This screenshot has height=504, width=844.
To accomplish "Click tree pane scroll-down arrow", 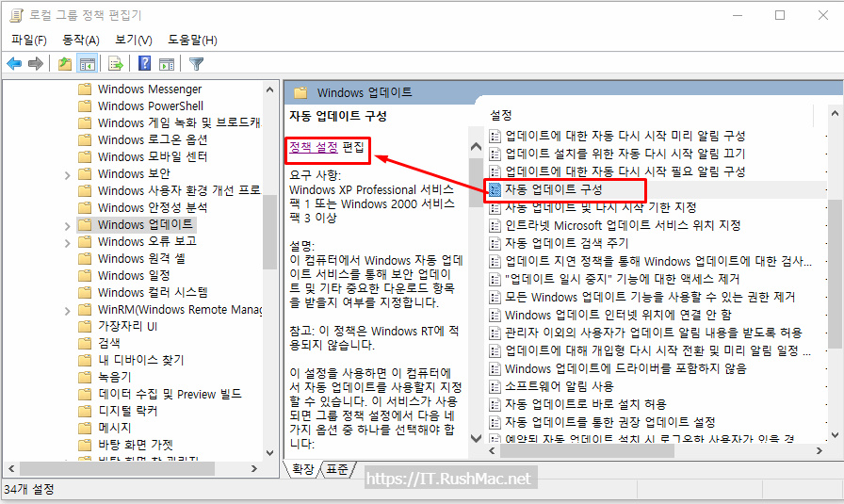I will 269,453.
